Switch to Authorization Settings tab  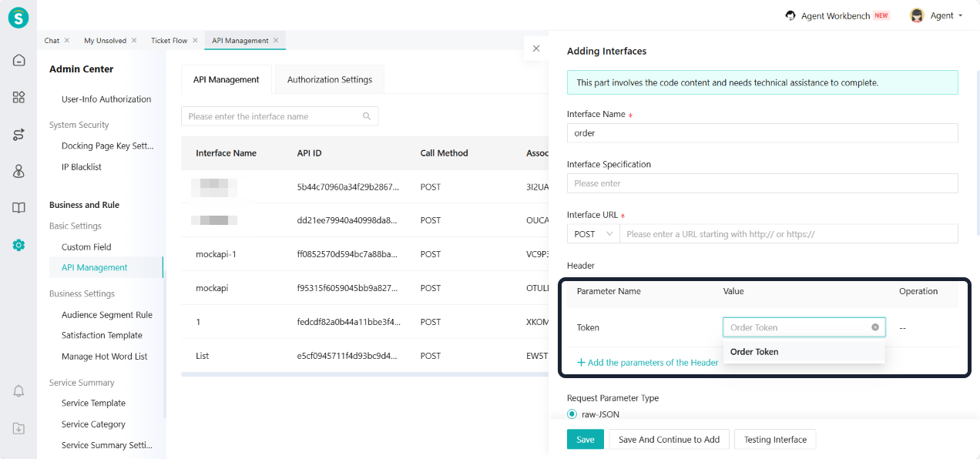coord(329,79)
